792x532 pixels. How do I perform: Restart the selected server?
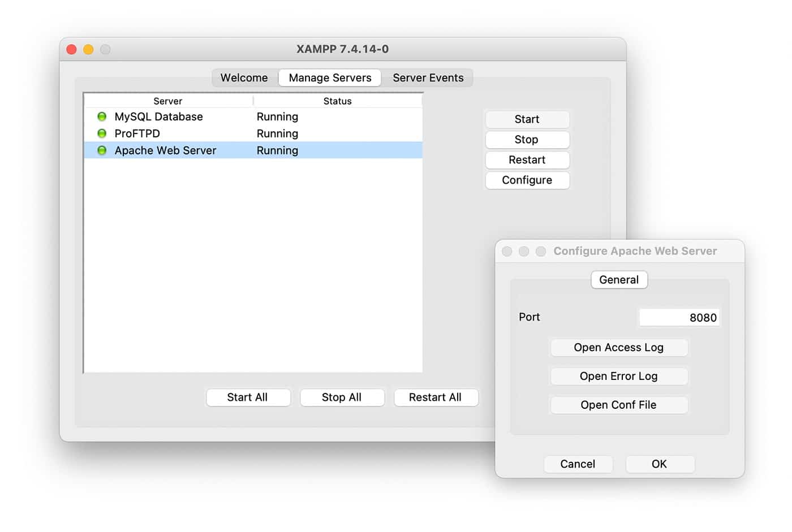coord(527,160)
